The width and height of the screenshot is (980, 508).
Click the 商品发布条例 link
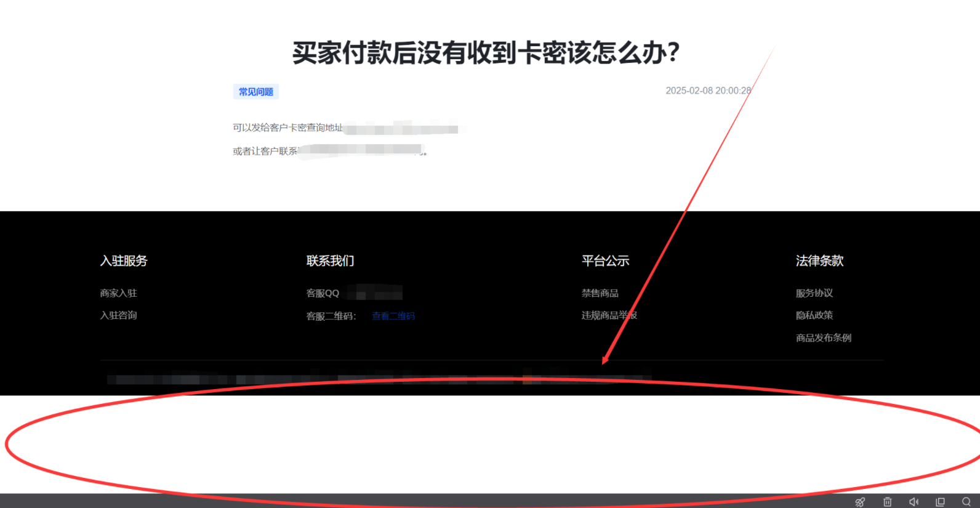[x=824, y=337]
